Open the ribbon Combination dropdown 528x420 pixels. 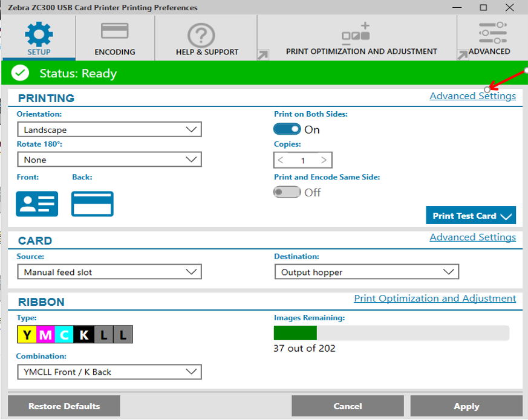pyautogui.click(x=109, y=372)
